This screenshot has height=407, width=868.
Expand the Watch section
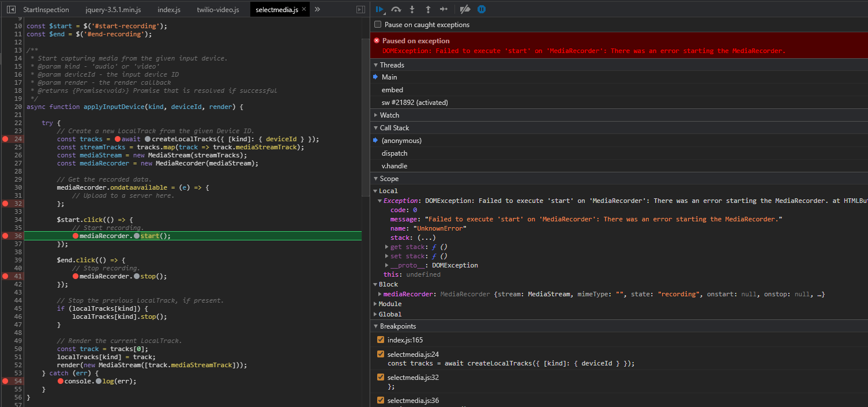(375, 115)
